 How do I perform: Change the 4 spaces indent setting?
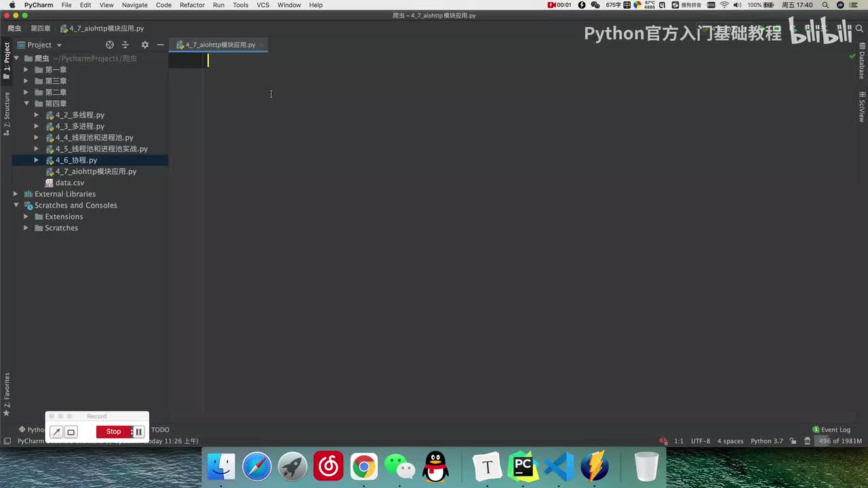[x=730, y=441]
